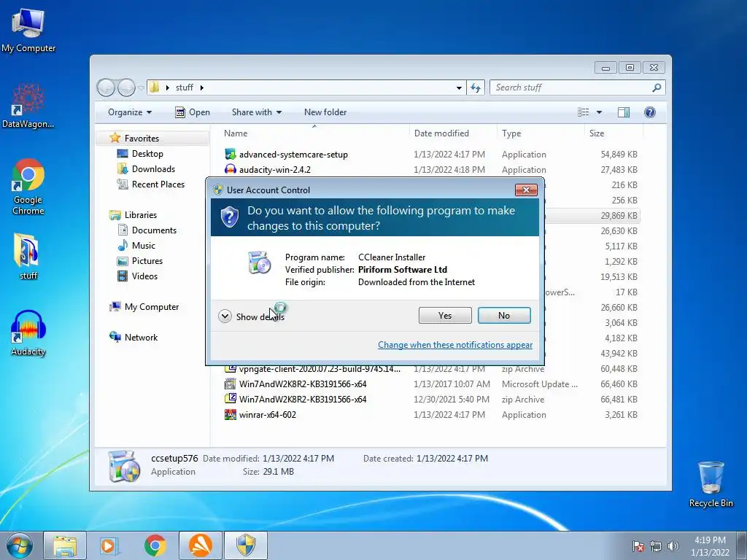
Task: Click No in User Account Control dialog
Action: [504, 315]
